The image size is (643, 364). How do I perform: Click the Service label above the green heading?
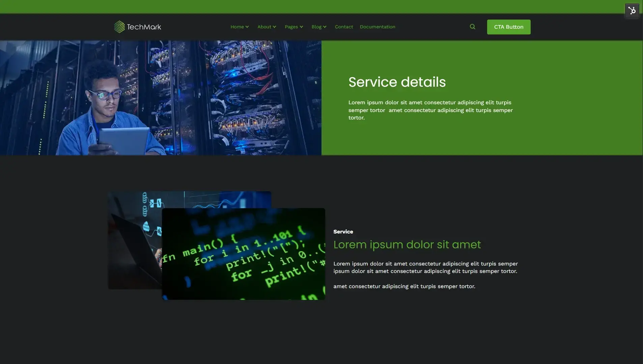343,231
